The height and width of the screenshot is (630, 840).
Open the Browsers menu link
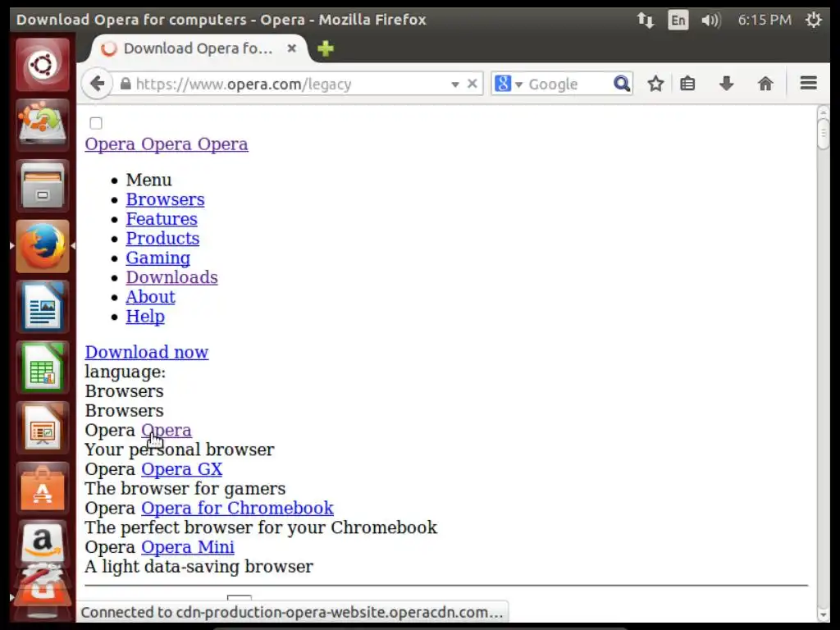point(165,199)
